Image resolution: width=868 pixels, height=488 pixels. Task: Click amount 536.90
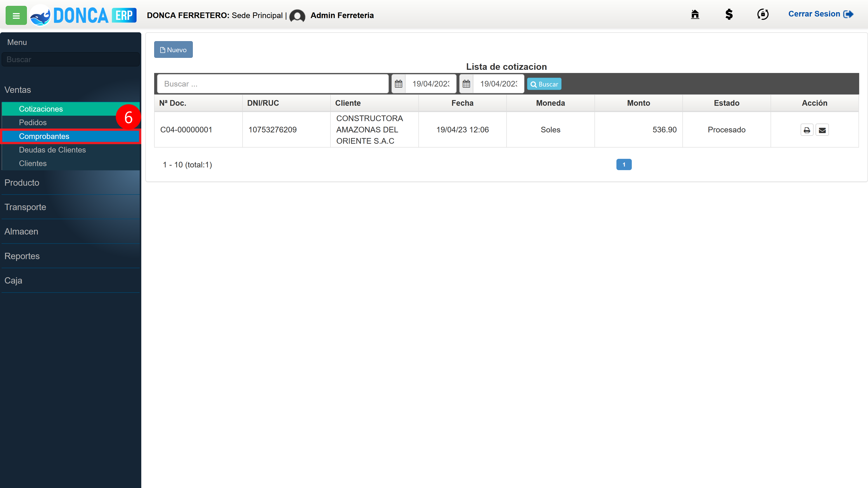pyautogui.click(x=665, y=130)
